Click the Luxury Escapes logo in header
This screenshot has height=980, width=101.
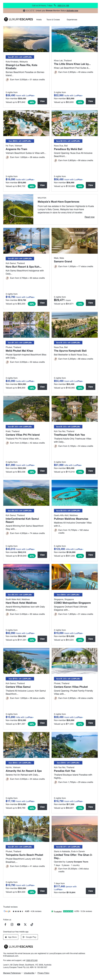tap(18, 19)
